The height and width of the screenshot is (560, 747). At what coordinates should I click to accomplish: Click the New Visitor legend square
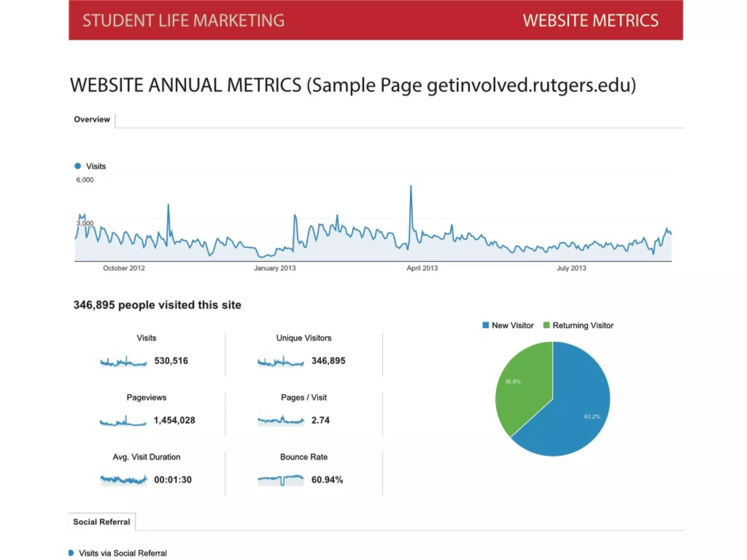coord(485,325)
